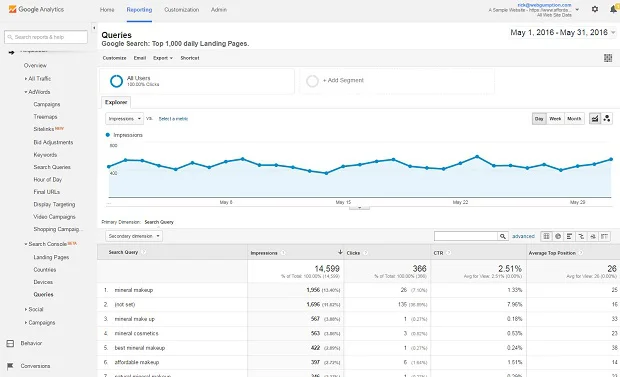
Task: Open the Customization tab
Action: (x=181, y=9)
